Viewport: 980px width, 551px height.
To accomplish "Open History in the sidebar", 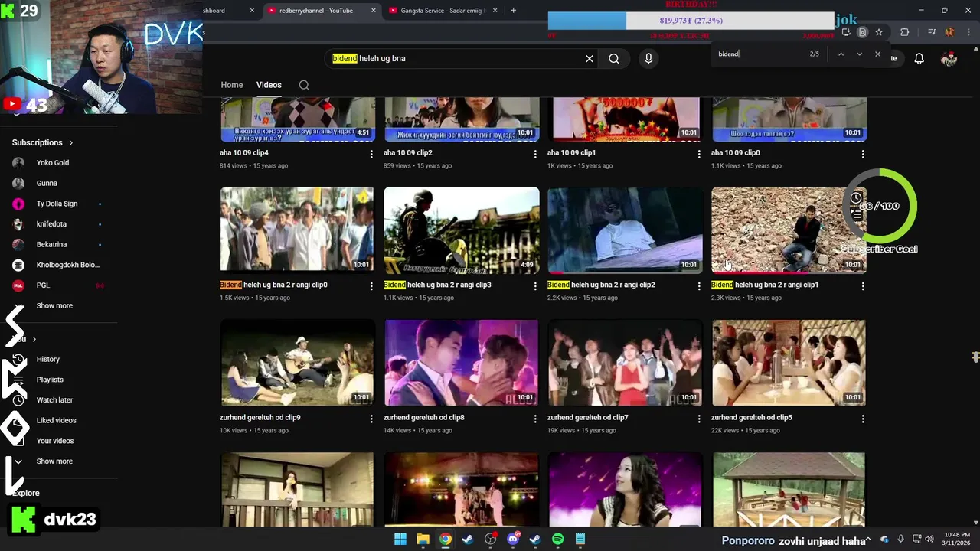I will (47, 359).
